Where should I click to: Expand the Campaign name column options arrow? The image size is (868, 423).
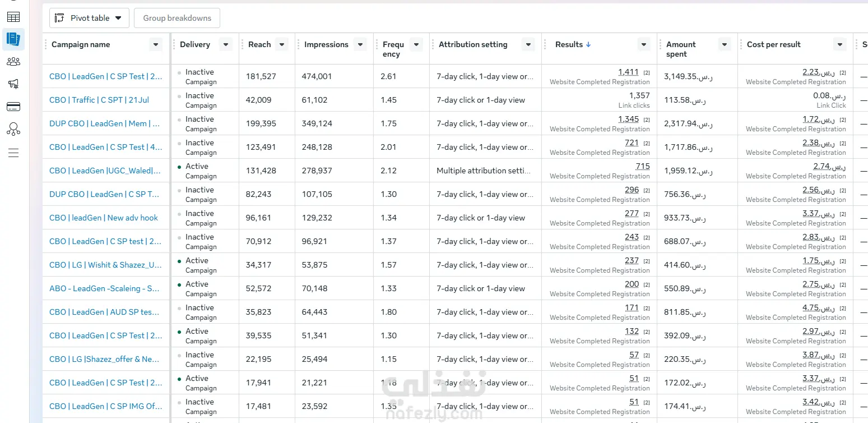pos(156,45)
